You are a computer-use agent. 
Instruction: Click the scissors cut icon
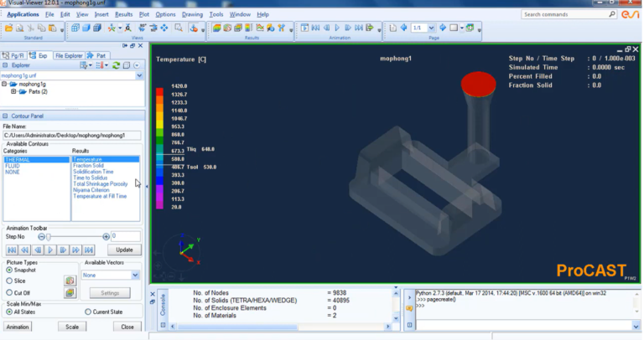(31, 28)
